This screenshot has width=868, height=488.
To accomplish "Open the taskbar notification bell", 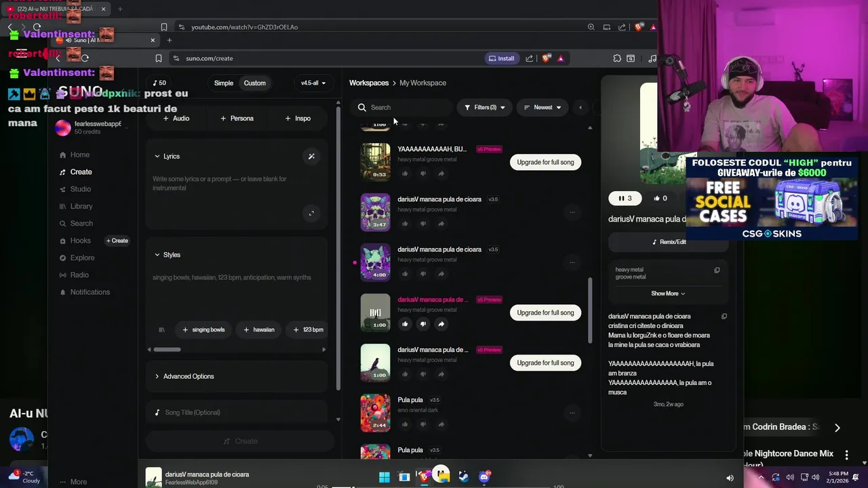I will 856,478.
